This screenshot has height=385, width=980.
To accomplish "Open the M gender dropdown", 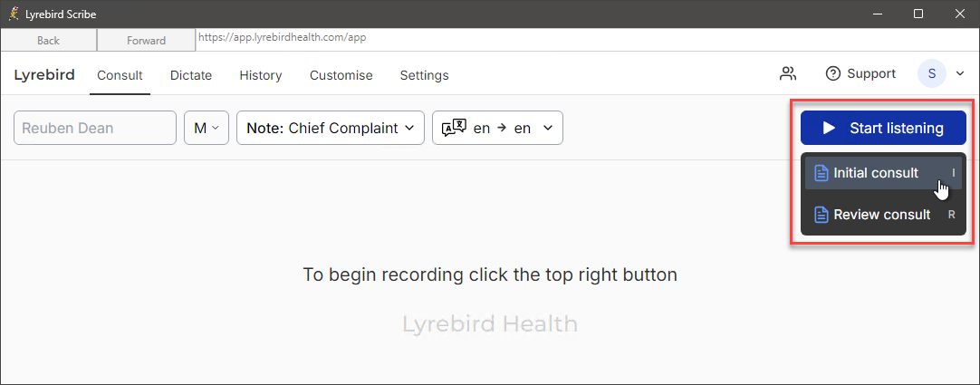I will 207,128.
